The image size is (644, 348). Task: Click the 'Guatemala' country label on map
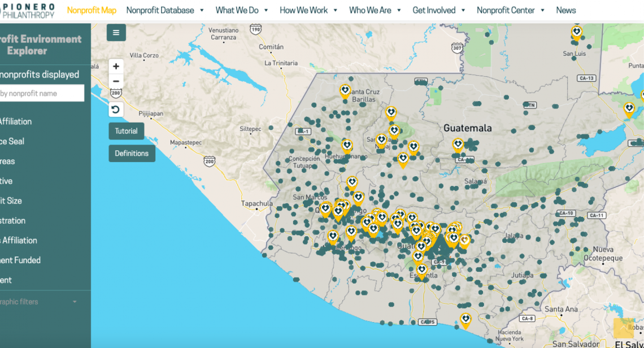(467, 128)
